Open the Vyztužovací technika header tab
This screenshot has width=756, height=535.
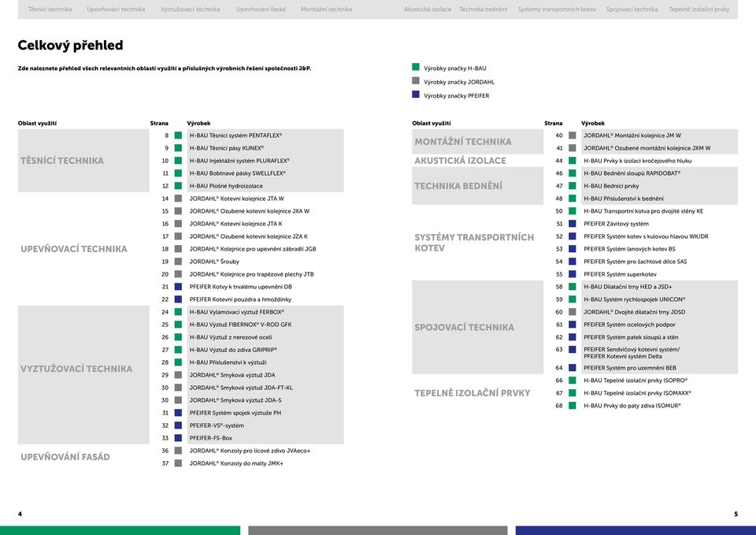190,9
